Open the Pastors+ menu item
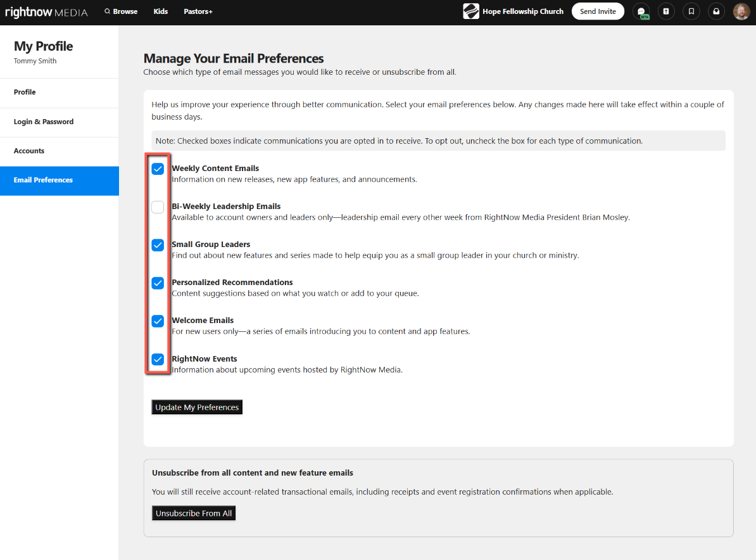Screen dimensions: 756x560 pos(198,11)
